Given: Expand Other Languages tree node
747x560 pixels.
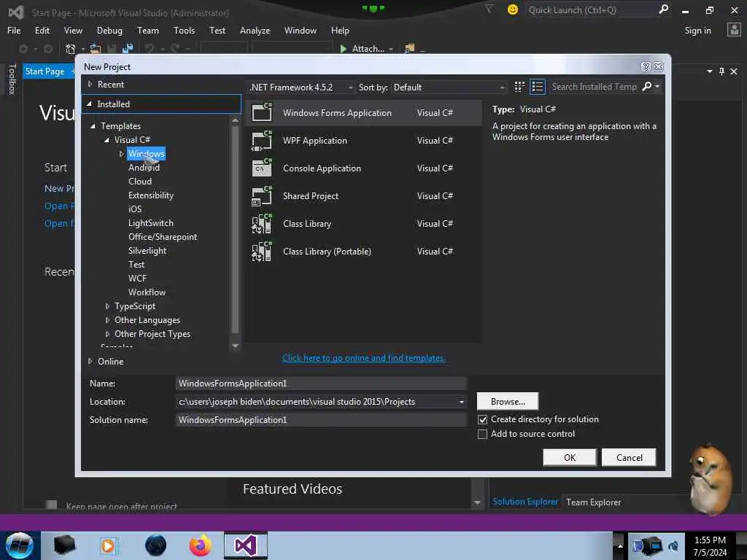Looking at the screenshot, I should click(108, 320).
